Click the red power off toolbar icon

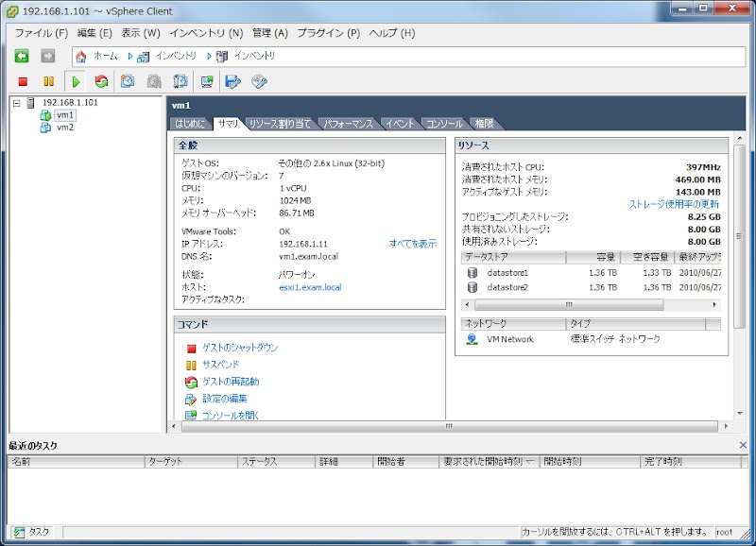click(x=23, y=82)
